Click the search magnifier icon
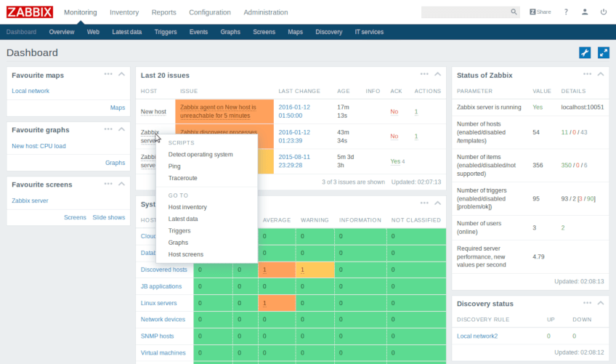This screenshot has height=364, width=616. pos(514,12)
